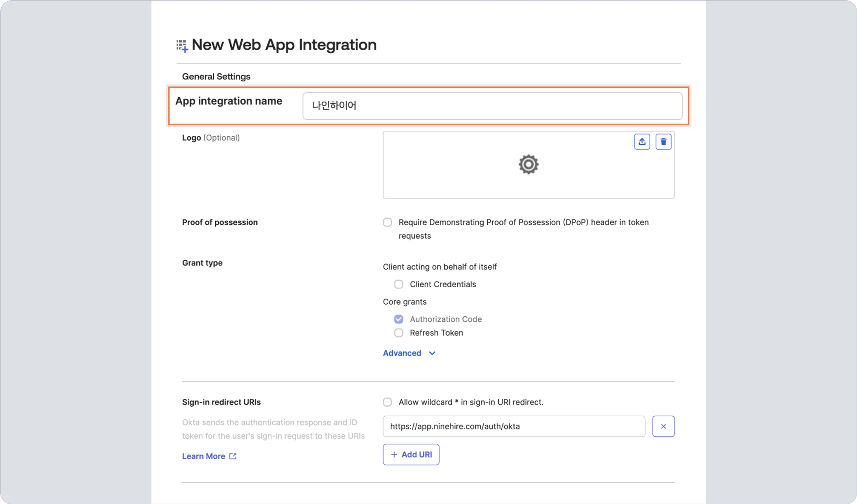
Task: Click the chevron next to Advanced
Action: click(432, 353)
